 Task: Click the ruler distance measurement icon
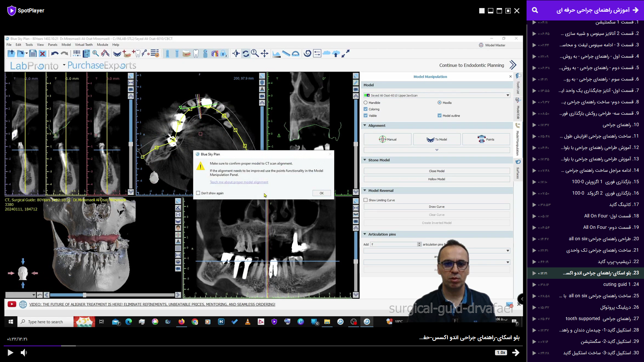coord(286,53)
